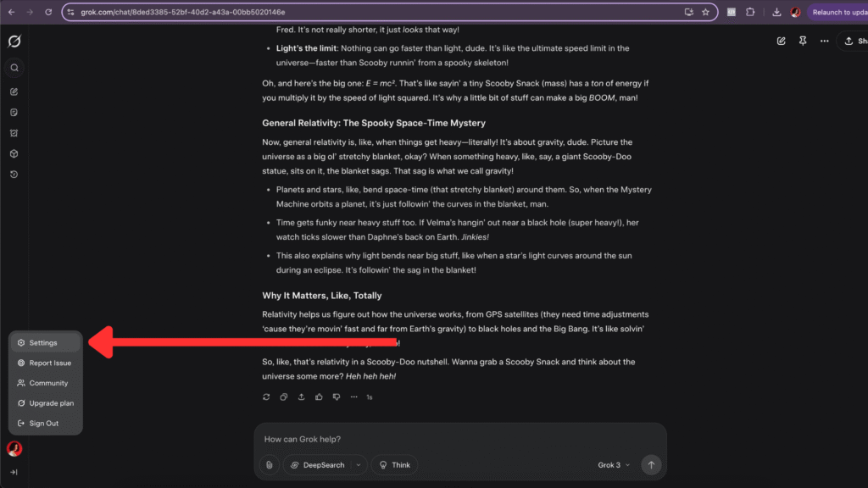This screenshot has height=488, width=868.
Task: Open more options ellipsis at top right
Action: [x=824, y=41]
